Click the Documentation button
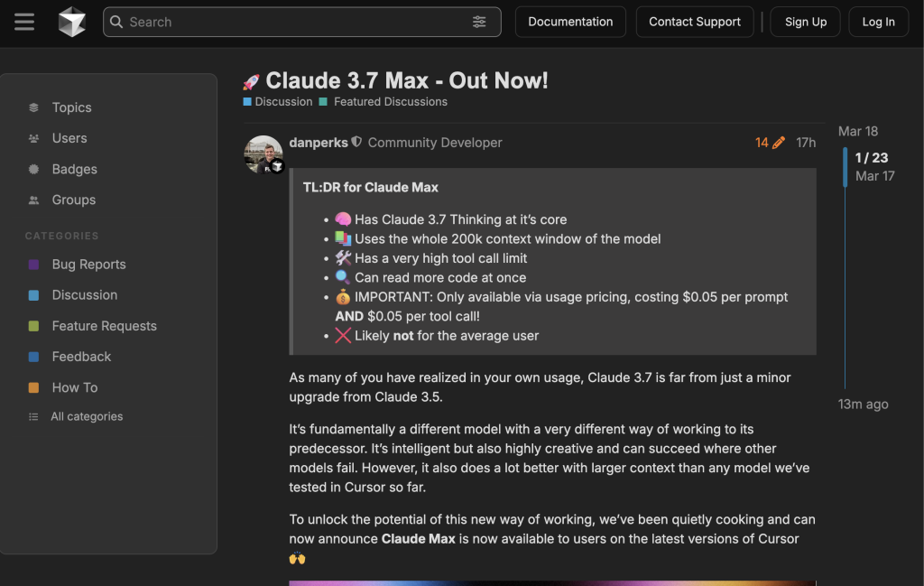The image size is (924, 586). click(x=570, y=22)
